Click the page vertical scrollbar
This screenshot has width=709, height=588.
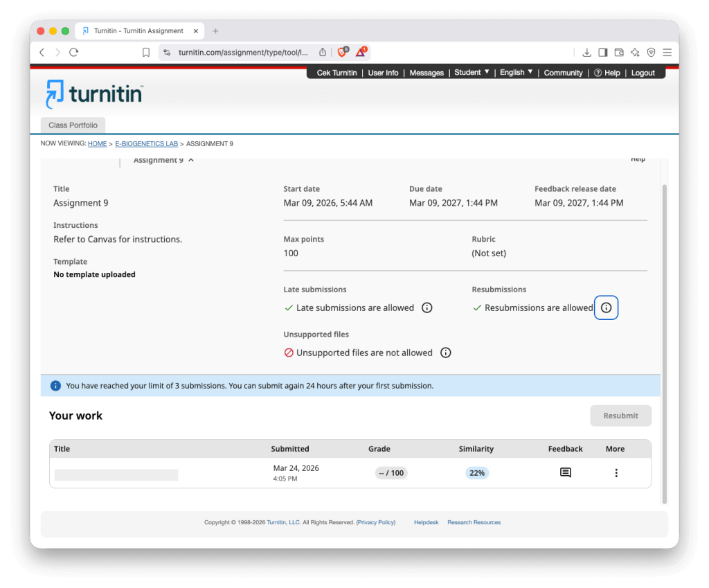[x=664, y=344]
